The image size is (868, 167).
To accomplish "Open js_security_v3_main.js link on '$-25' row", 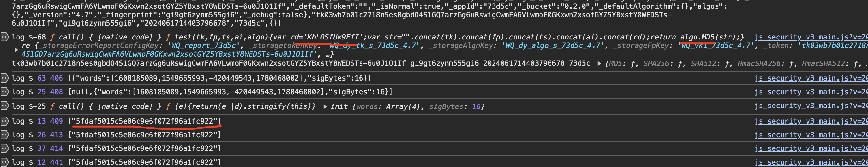I will (x=811, y=106).
